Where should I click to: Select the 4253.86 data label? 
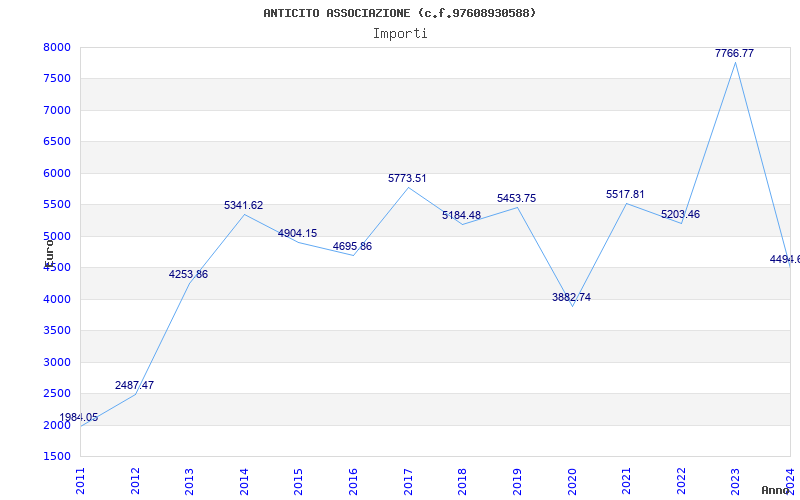188,274
